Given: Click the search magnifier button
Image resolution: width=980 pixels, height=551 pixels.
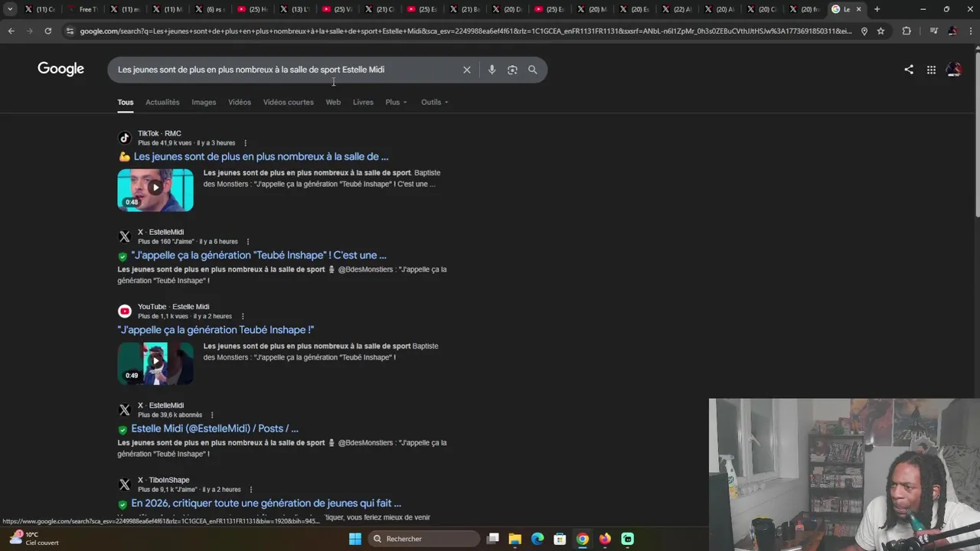Looking at the screenshot, I should click(532, 70).
